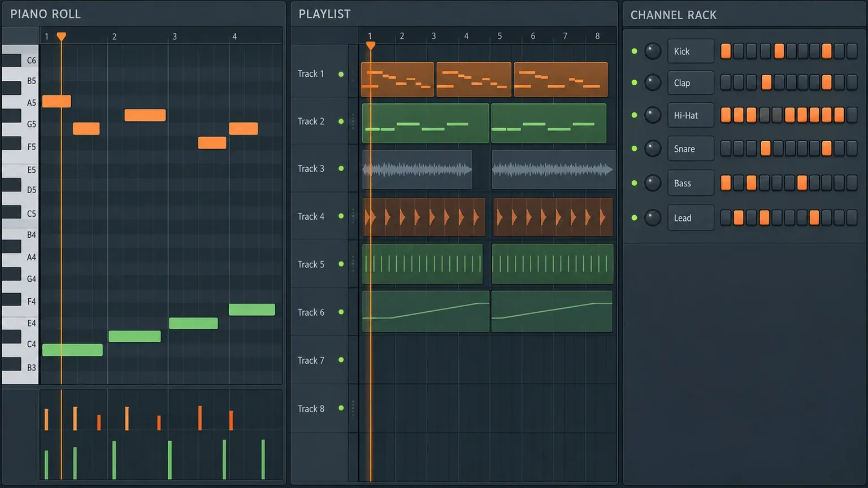Click bar 3 in the Piano Roll ruler
868x488 pixels.
coord(175,37)
